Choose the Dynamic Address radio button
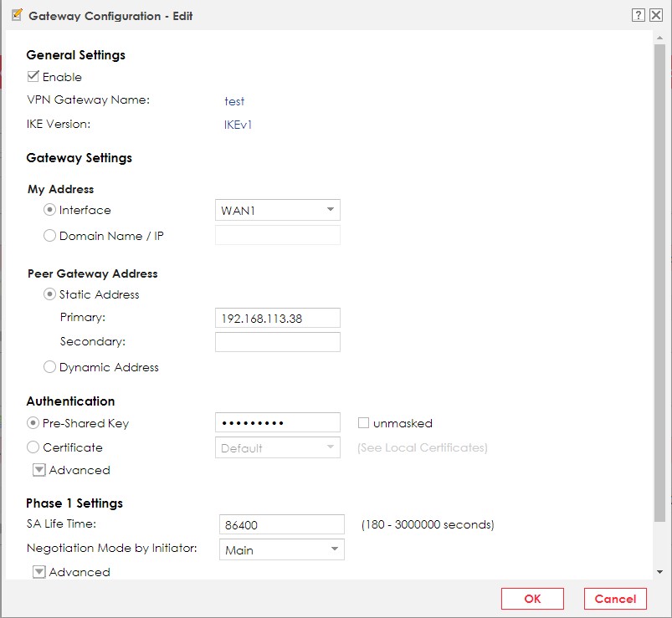 click(x=49, y=367)
